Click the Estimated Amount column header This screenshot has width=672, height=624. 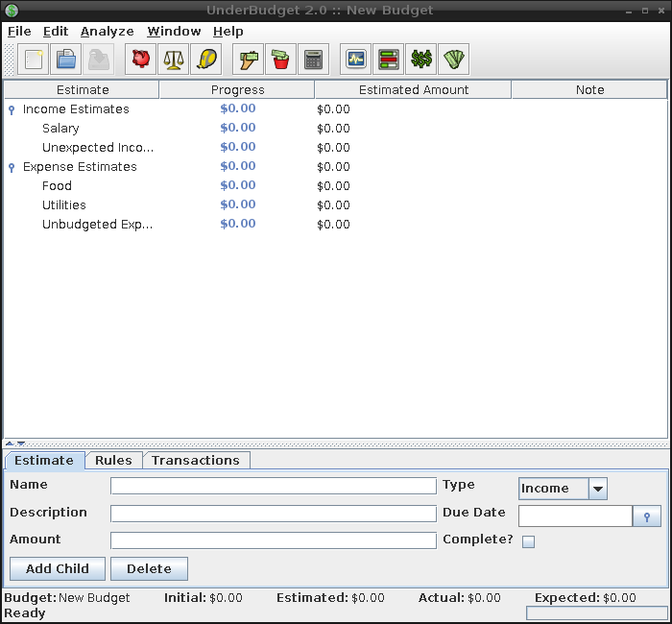pos(413,89)
